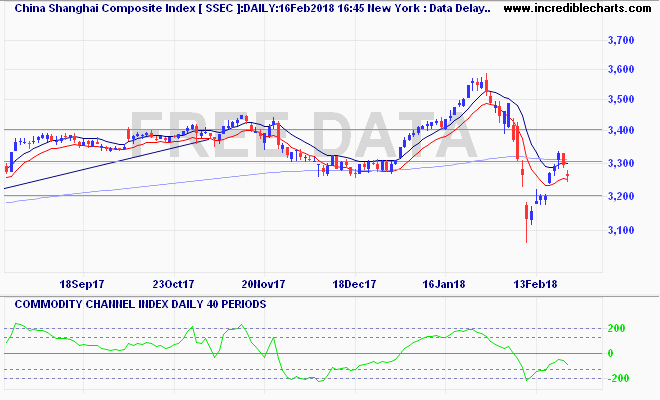Click the 3,700 price axis label
The image size is (660, 400).
622,40
